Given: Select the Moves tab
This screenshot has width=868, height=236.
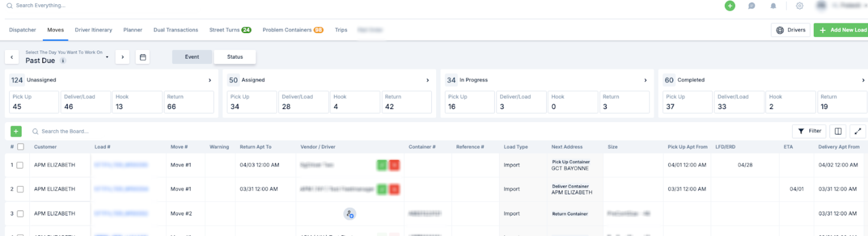Looking at the screenshot, I should tap(56, 30).
